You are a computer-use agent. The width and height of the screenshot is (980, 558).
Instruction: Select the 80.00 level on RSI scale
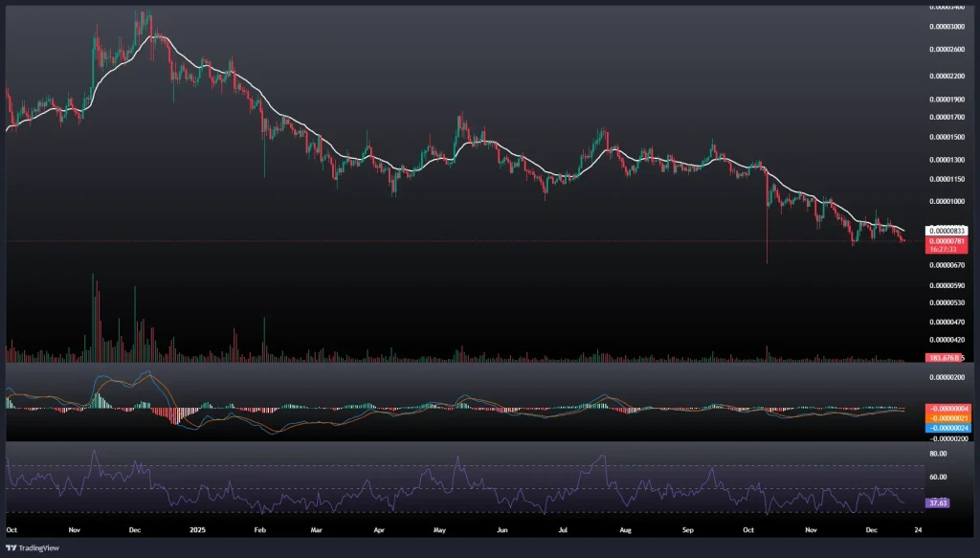tap(937, 454)
